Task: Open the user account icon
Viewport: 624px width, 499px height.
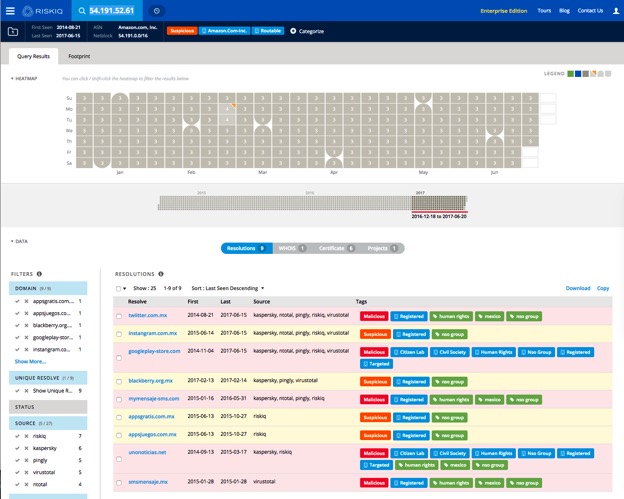Action: point(616,11)
